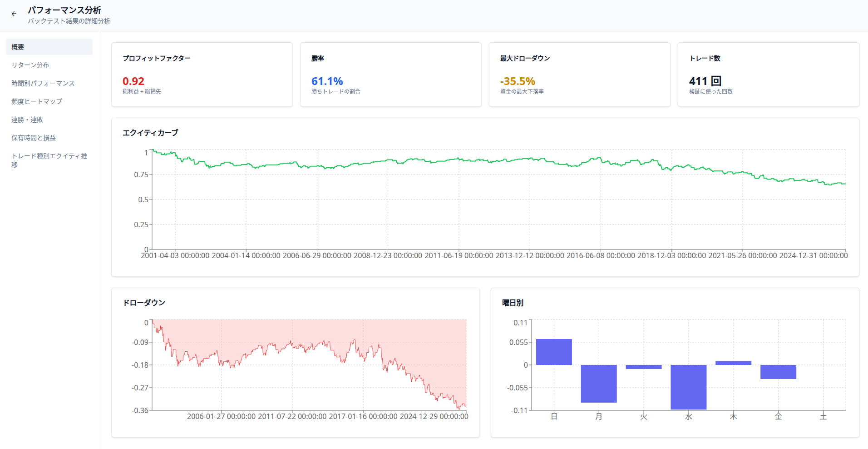Click the パフォーマンス分析 page title

tap(64, 10)
